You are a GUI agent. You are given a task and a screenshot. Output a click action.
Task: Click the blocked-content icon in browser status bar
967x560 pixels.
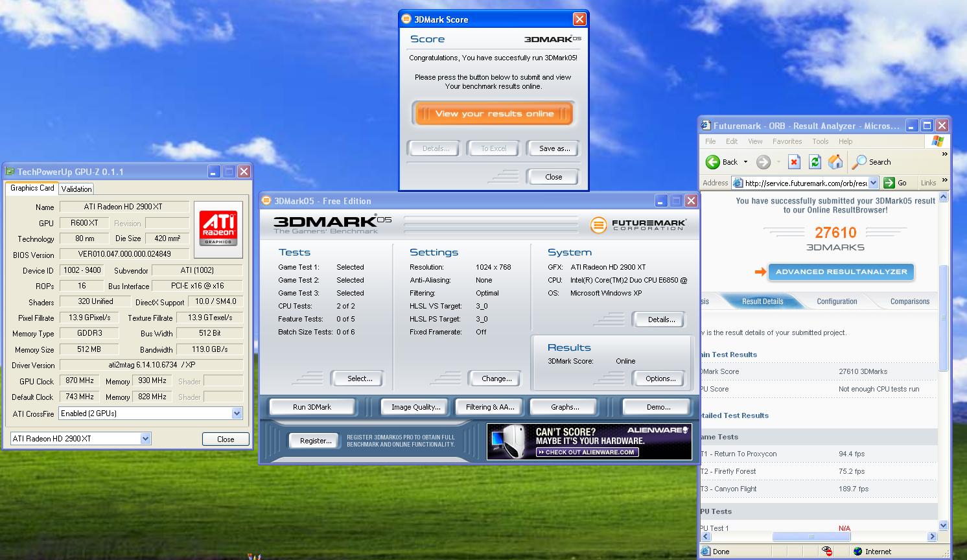(827, 552)
